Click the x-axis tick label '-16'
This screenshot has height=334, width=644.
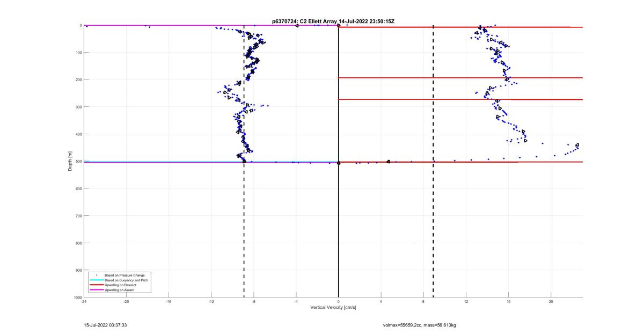(169, 301)
